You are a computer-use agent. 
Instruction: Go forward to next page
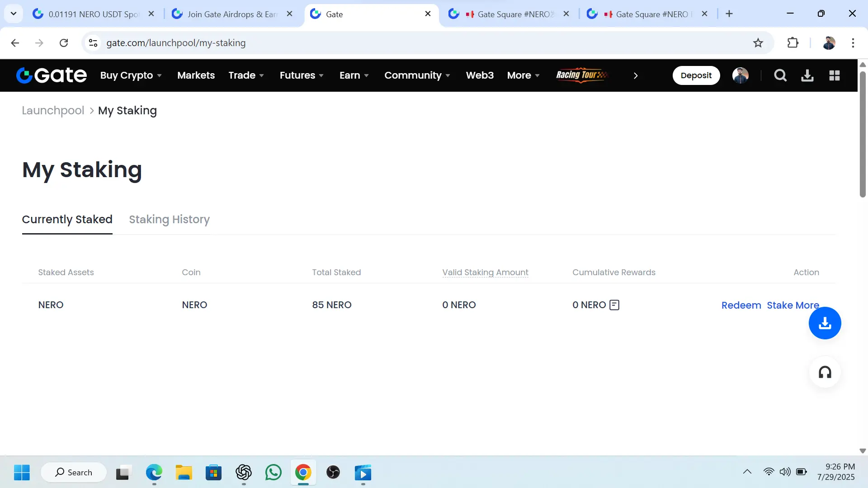[39, 43]
